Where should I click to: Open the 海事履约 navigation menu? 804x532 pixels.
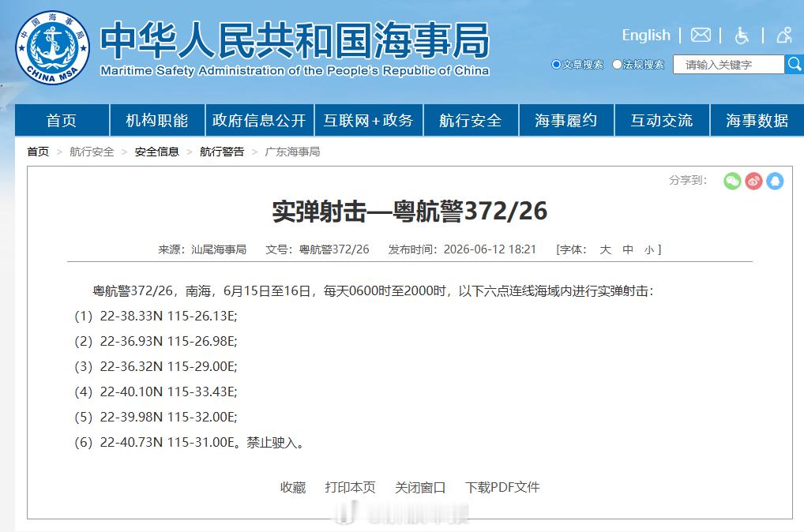[x=566, y=120]
